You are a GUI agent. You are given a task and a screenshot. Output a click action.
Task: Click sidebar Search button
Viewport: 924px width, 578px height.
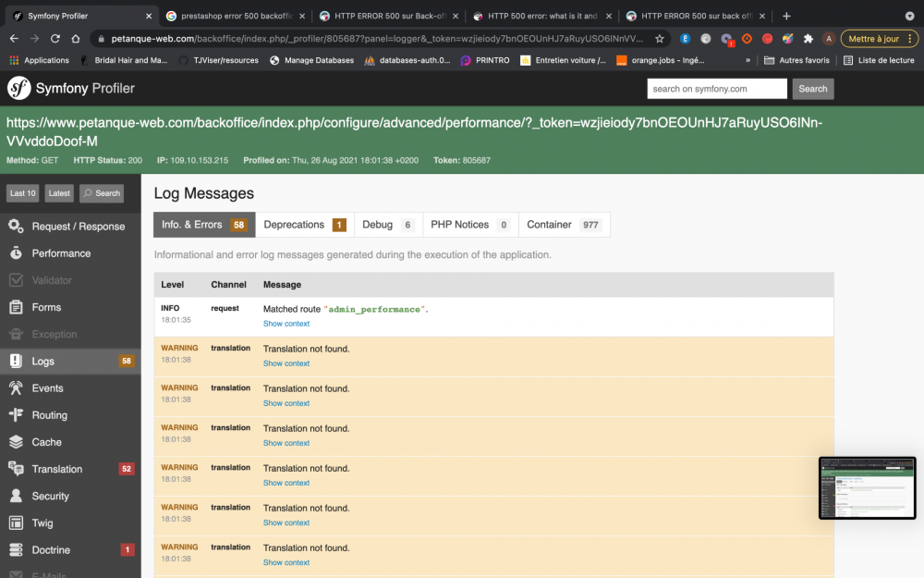102,193
